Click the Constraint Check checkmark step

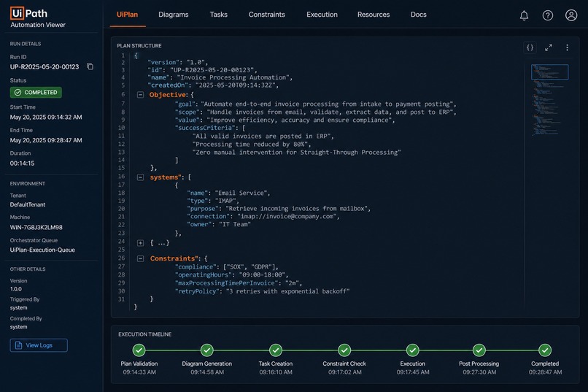pos(344,350)
